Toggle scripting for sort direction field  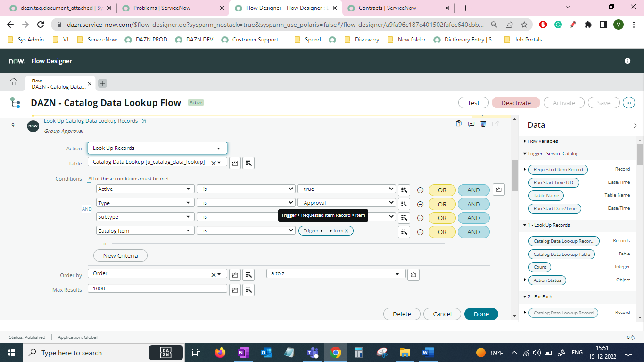[x=413, y=274]
